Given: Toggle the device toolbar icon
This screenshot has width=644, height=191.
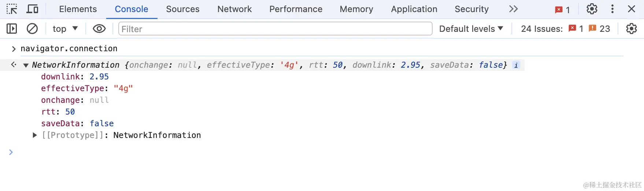Looking at the screenshot, I should coord(33,9).
